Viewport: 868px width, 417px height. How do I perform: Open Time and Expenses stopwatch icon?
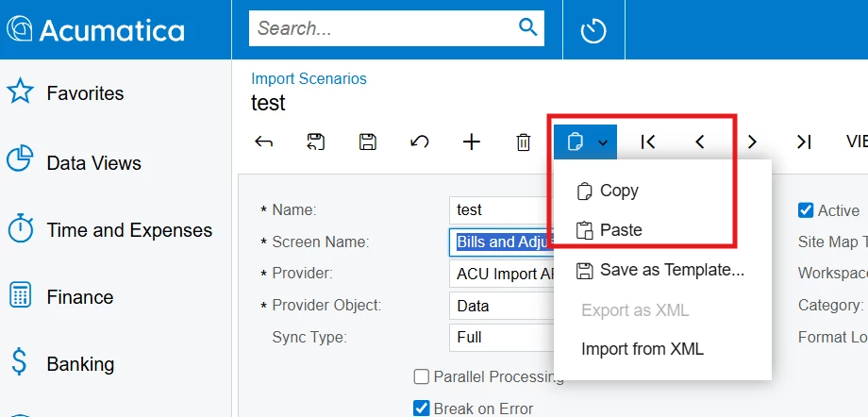click(21, 227)
